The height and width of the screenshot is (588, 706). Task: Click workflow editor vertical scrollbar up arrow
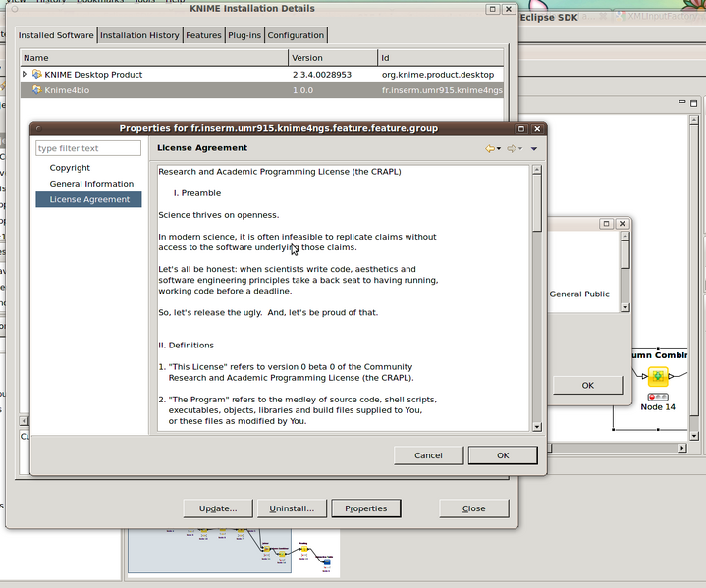pyautogui.click(x=694, y=120)
